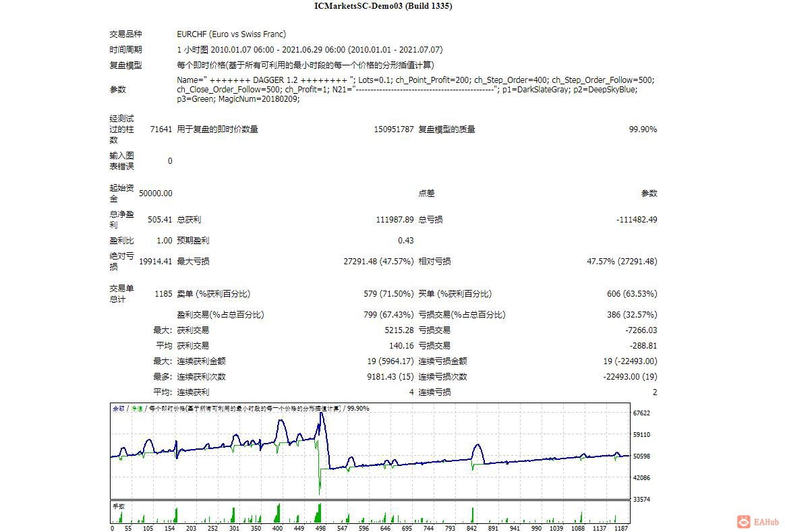Image resolution: width=785 pixels, height=532 pixels.
Task: Select the value '19 (5964.17)'
Action: 390,361
